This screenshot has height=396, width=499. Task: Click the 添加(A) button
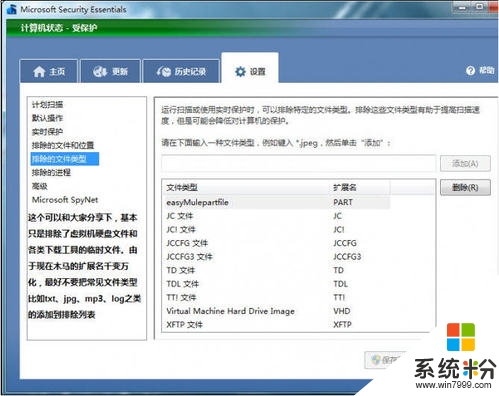pyautogui.click(x=465, y=163)
